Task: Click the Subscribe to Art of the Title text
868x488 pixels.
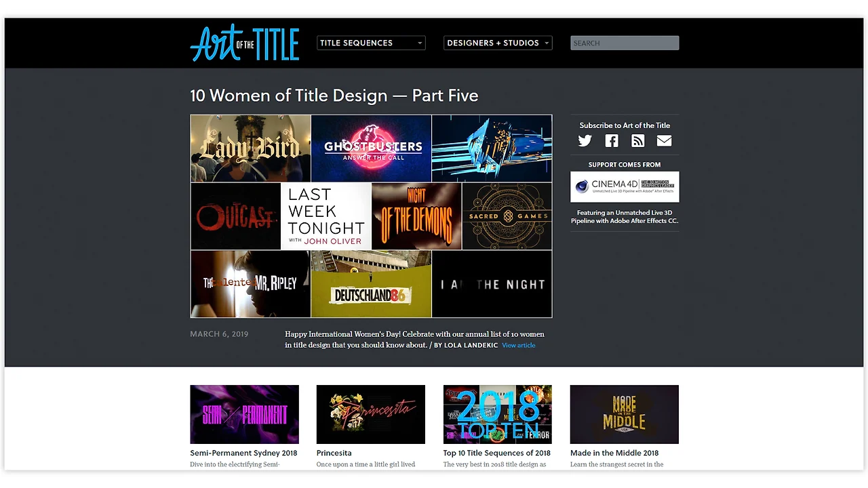Action: [625, 125]
